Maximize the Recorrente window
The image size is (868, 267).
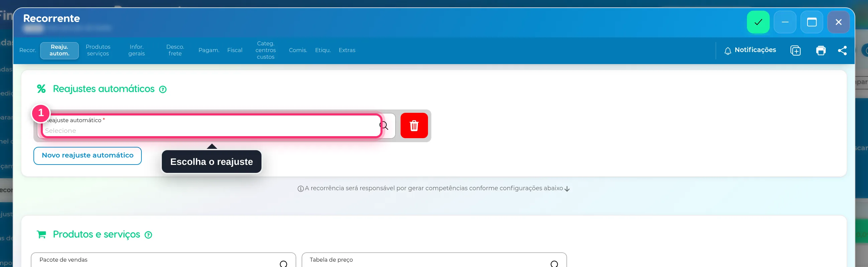pos(812,22)
